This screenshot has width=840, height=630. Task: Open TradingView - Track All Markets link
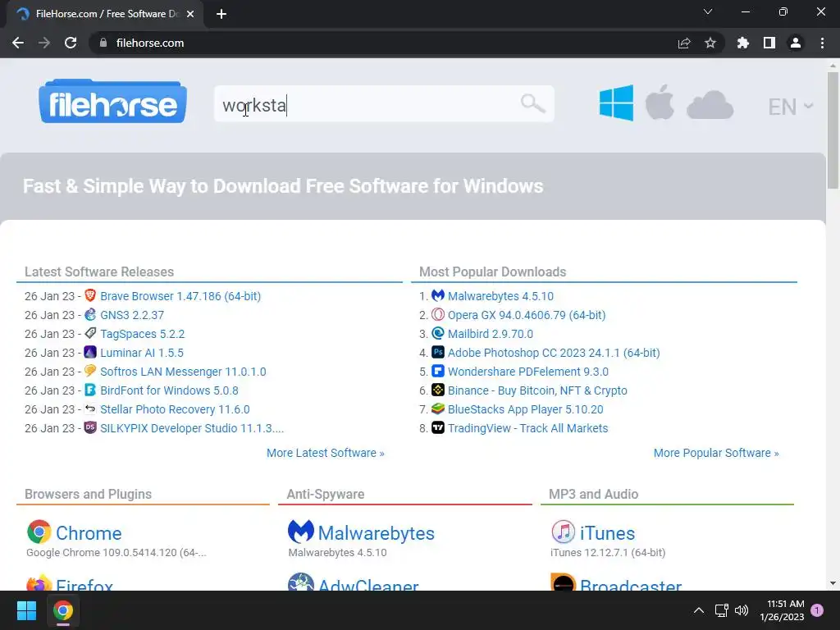tap(527, 428)
